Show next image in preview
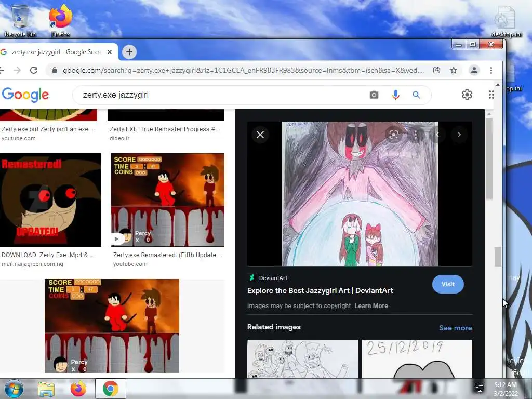Image resolution: width=532 pixels, height=399 pixels. pos(459,135)
